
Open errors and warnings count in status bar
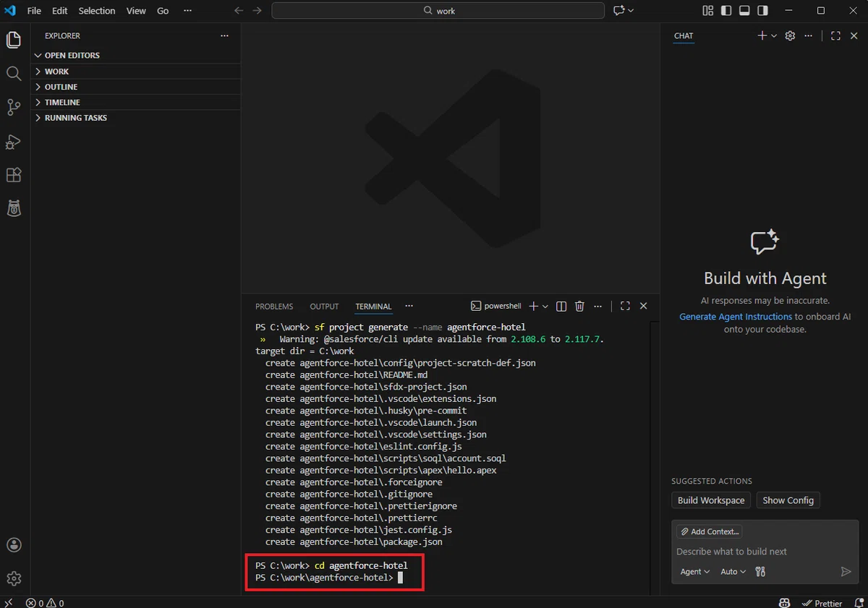(x=45, y=602)
